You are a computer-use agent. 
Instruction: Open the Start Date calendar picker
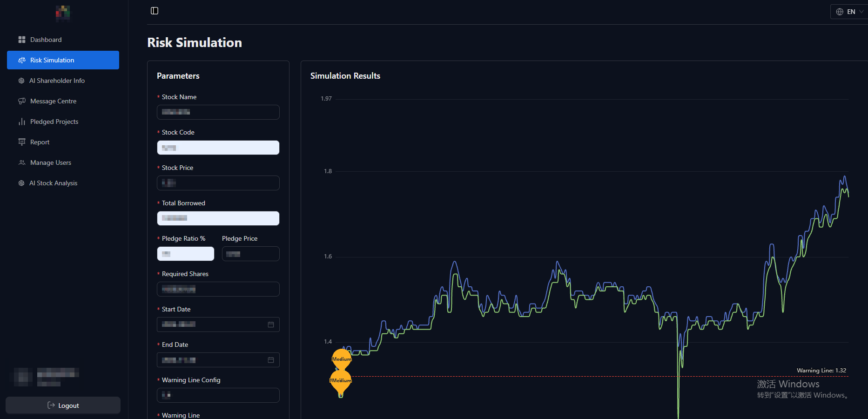point(271,324)
